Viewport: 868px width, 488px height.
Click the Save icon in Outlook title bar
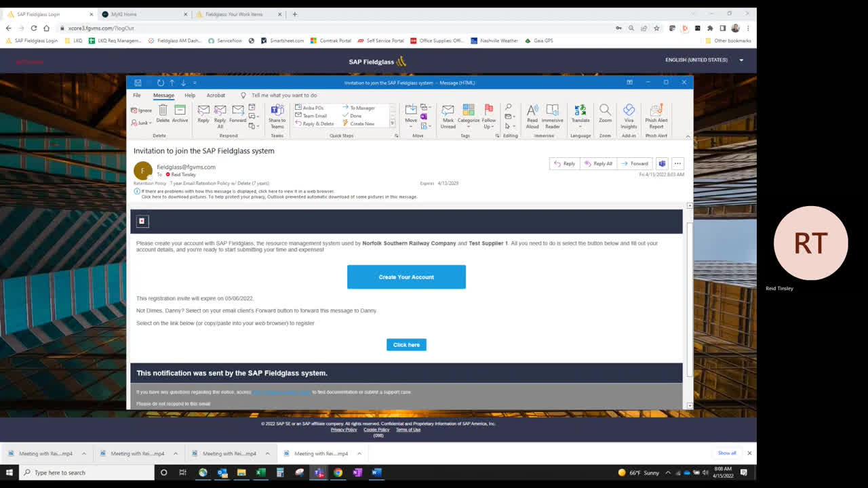tap(138, 83)
